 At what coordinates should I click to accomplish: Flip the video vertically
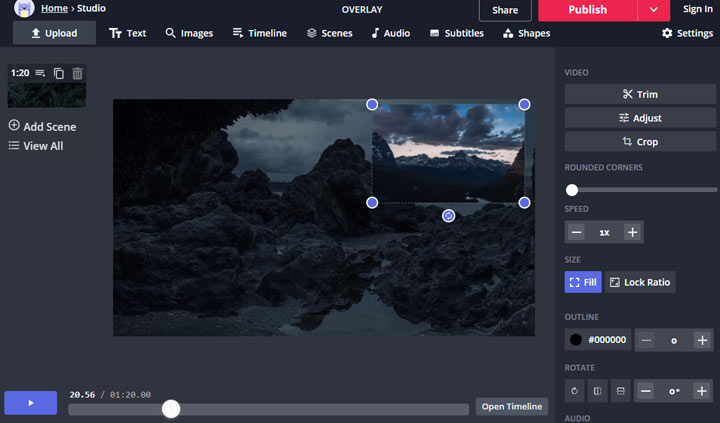tap(620, 391)
